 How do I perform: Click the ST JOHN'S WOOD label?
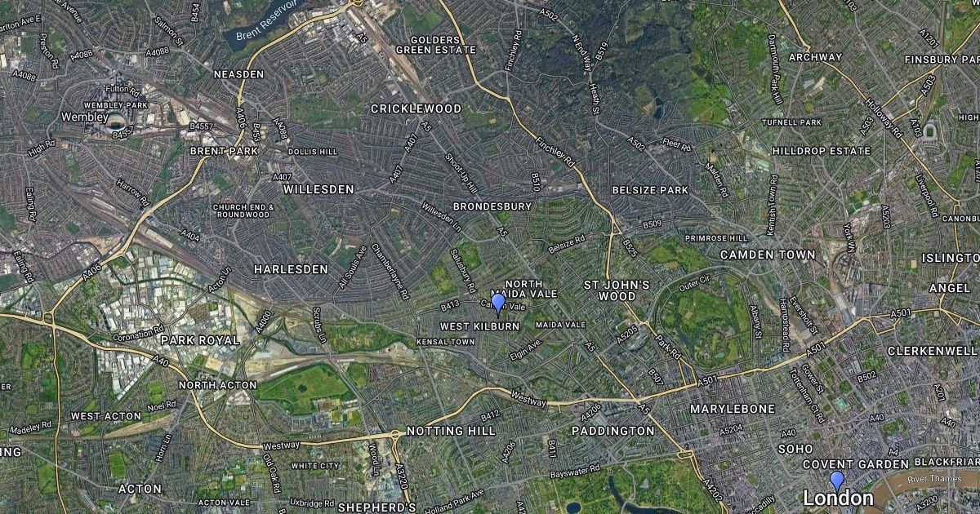pos(617,290)
